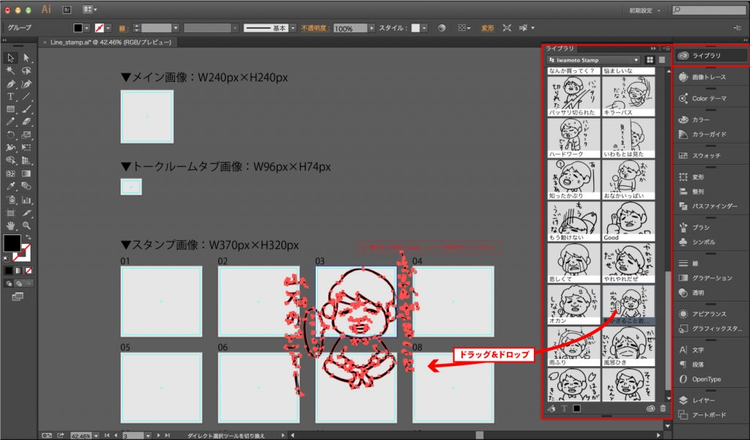The width and height of the screenshot is (750, 440).
Task: Set fill mode to Gradient
Action: click(19, 271)
